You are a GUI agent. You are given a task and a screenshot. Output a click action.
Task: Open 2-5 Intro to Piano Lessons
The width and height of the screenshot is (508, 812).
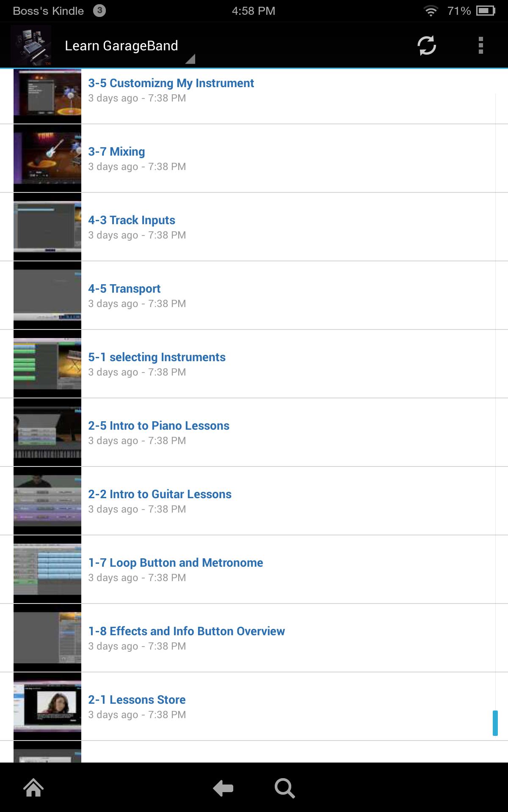click(158, 426)
